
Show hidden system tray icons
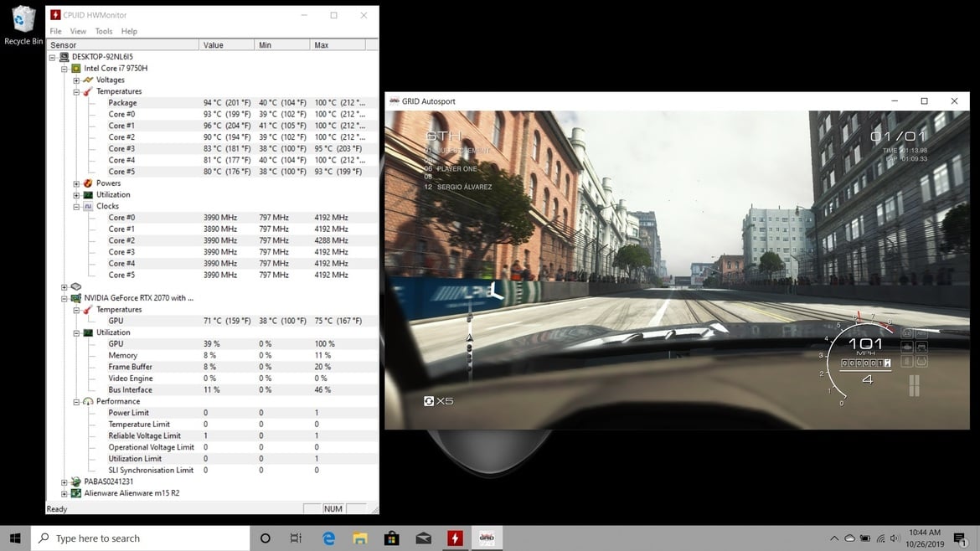coord(834,538)
